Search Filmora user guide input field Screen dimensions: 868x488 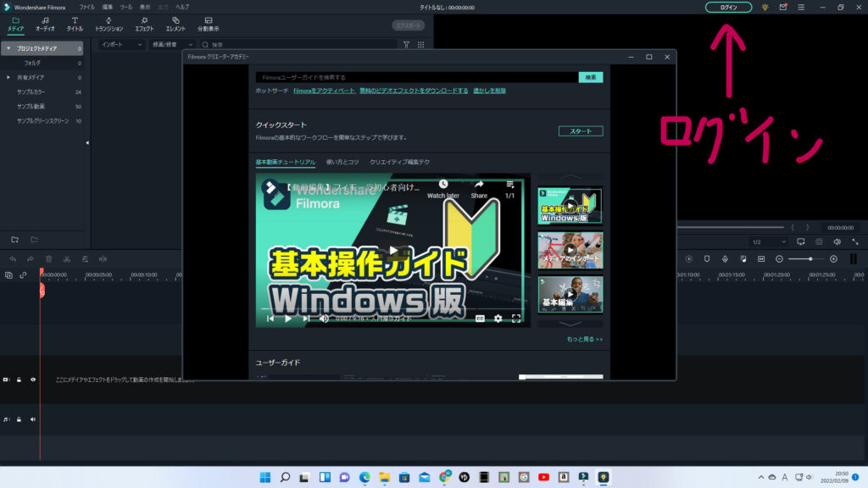click(x=417, y=77)
